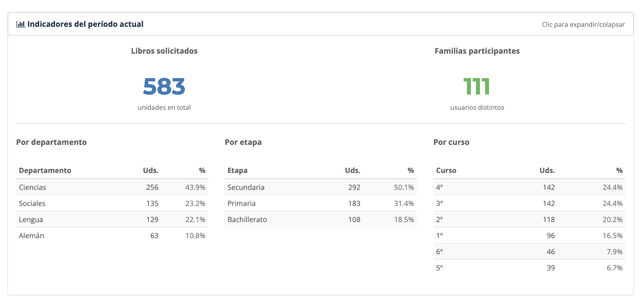Click the 'Por curso' section heading

pos(451,142)
